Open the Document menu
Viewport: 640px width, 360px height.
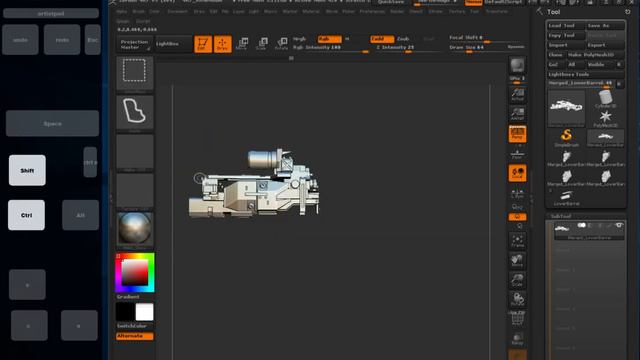(x=178, y=12)
